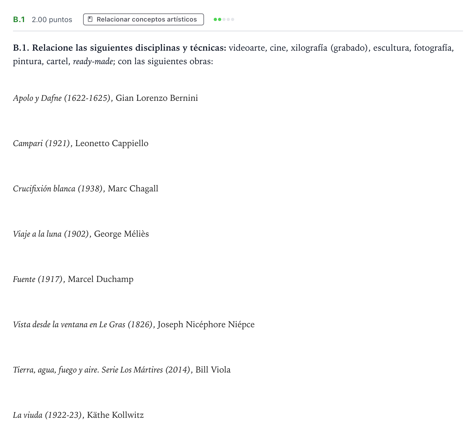Click the book icon in the Relacionar tag

(x=90, y=19)
